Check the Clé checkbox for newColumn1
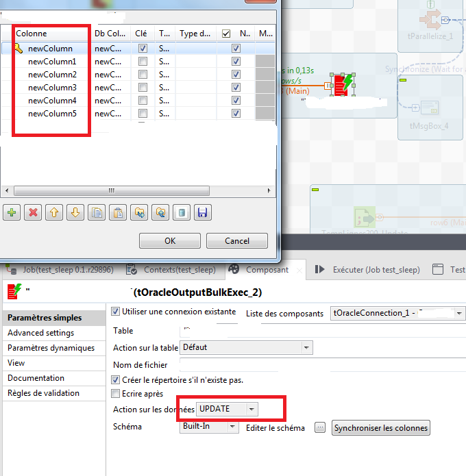Viewport: 466px width, 476px height. pyautogui.click(x=143, y=62)
